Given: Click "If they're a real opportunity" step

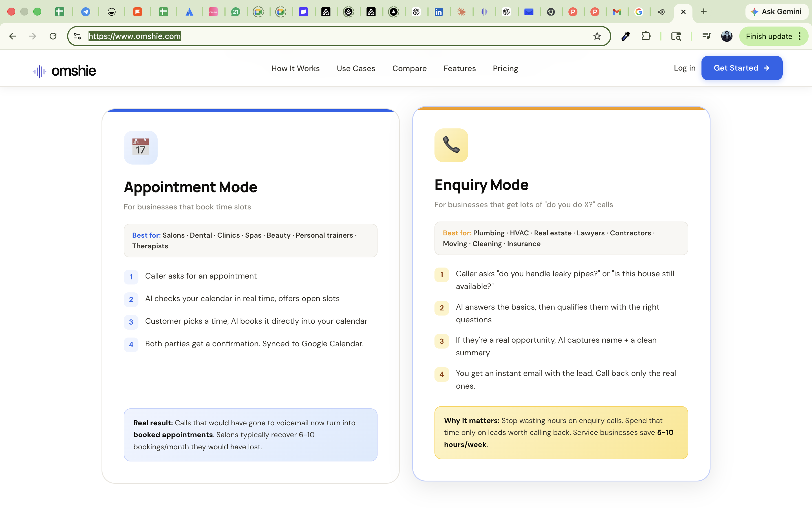Looking at the screenshot, I should tap(556, 346).
